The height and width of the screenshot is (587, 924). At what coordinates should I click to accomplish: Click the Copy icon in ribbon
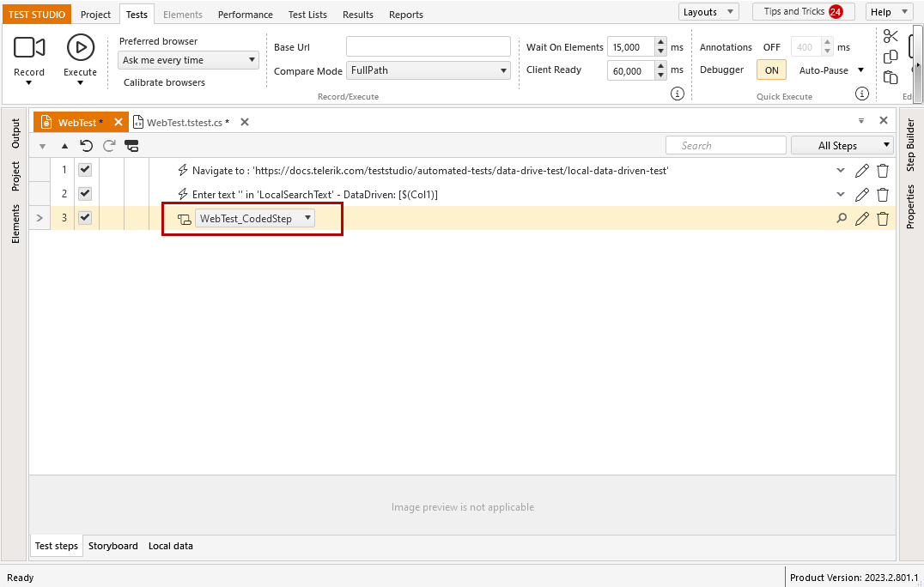(x=891, y=57)
